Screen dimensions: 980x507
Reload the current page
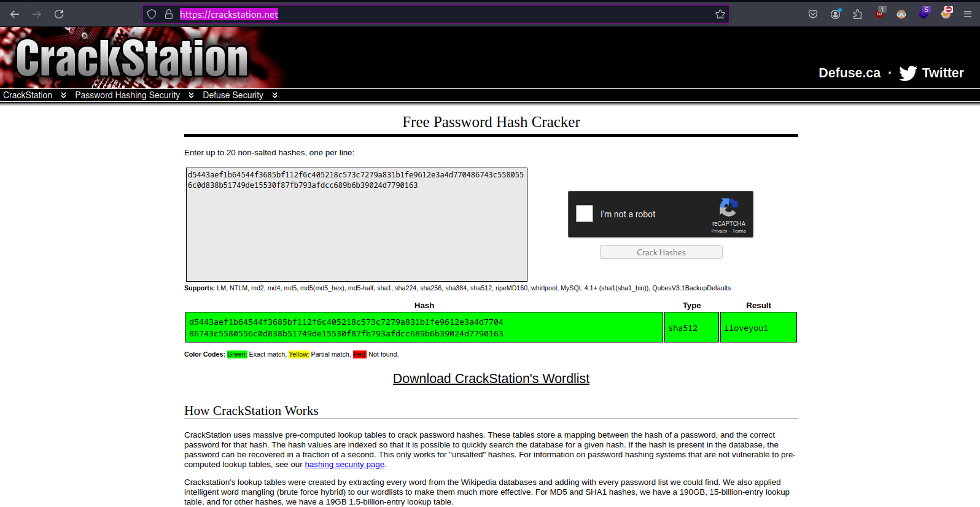[x=59, y=14]
